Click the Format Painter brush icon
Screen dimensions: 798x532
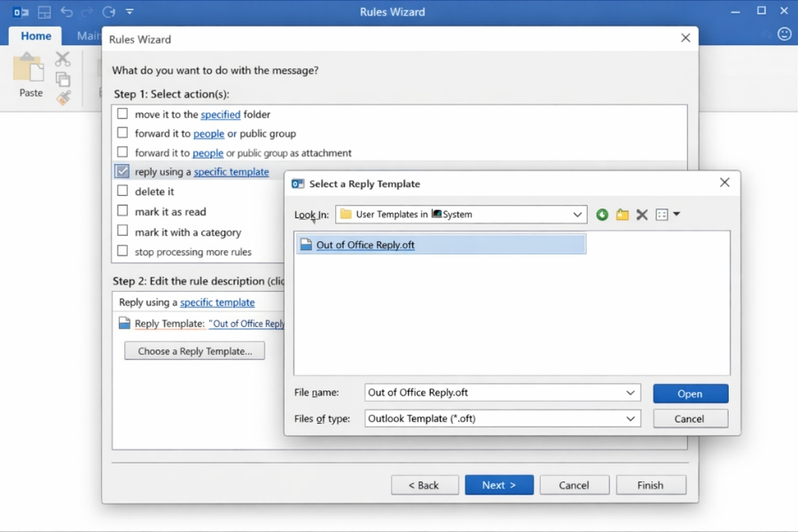[x=62, y=98]
